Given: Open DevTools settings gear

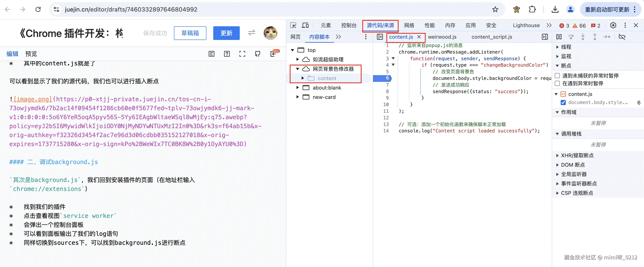Looking at the screenshot, I should point(613,25).
